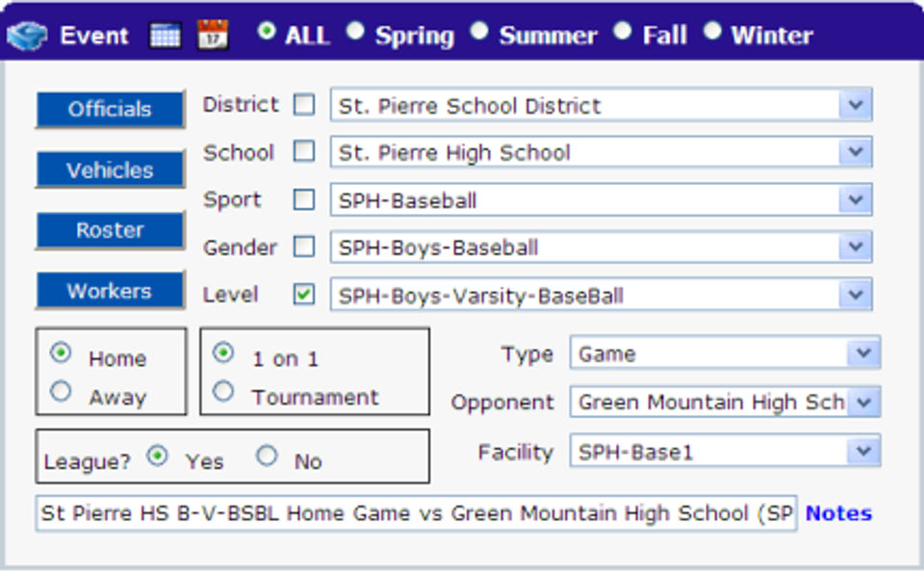Click the blue Event icon in header
924x571 pixels.
tap(27, 37)
